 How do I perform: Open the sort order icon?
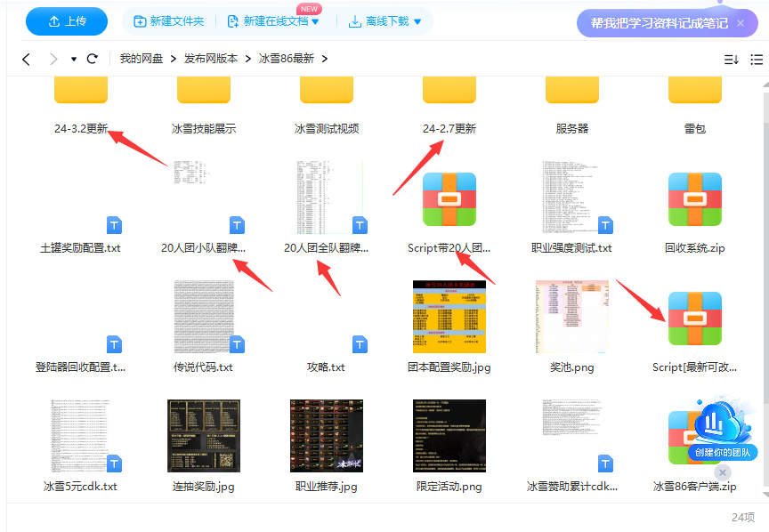click(731, 60)
